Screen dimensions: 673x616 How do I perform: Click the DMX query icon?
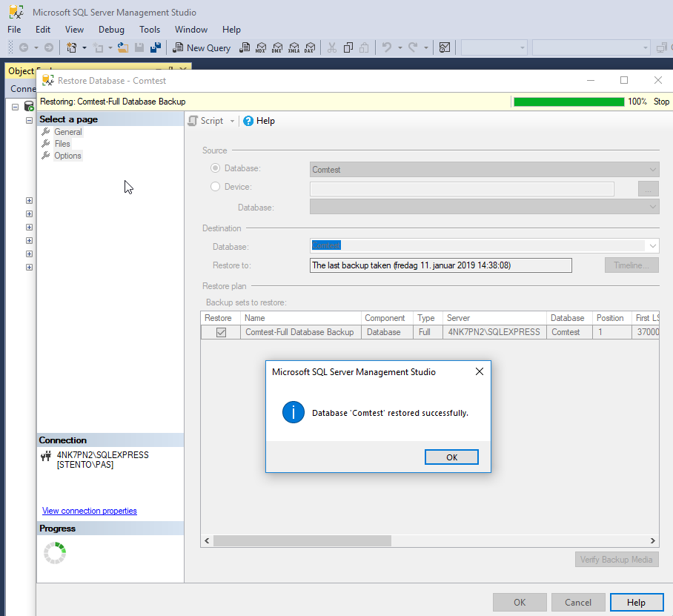coord(277,47)
